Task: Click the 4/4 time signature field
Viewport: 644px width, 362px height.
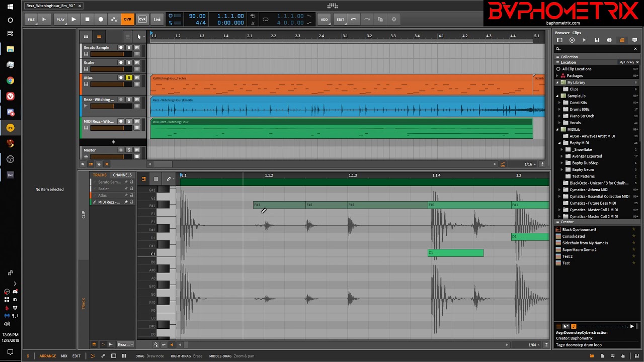Action: (x=200, y=23)
